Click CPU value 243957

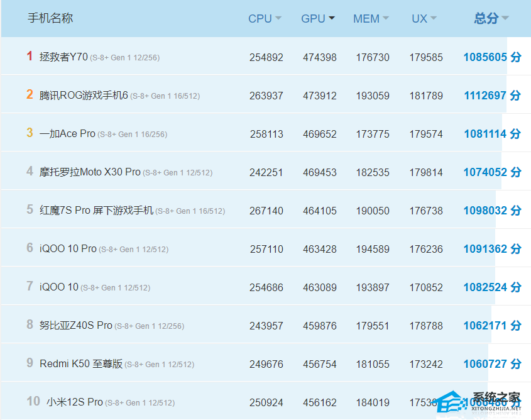(266, 325)
